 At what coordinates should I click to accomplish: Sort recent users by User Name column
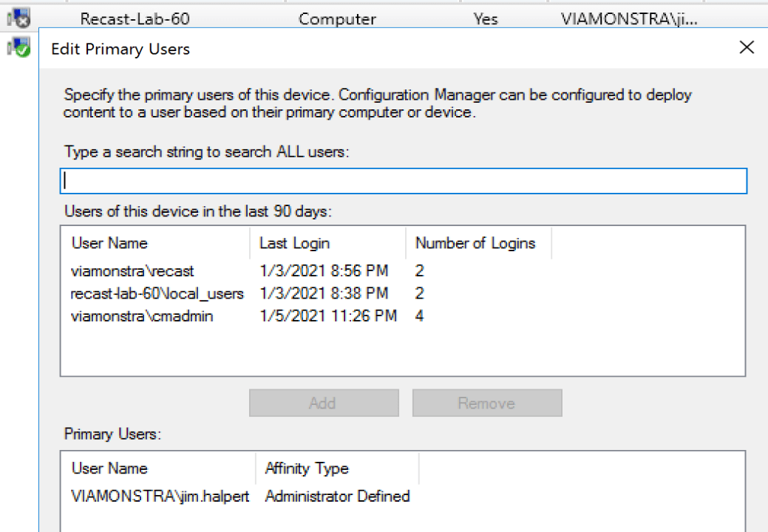click(x=109, y=243)
